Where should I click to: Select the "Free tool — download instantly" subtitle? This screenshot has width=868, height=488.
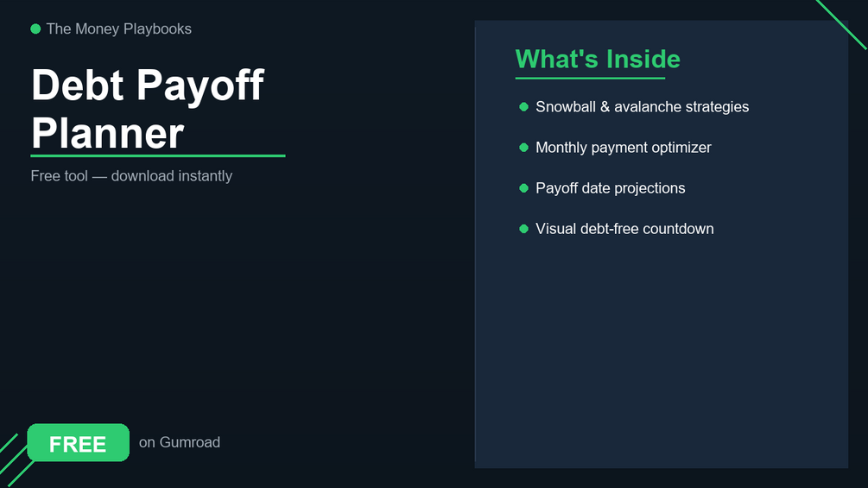coord(131,176)
